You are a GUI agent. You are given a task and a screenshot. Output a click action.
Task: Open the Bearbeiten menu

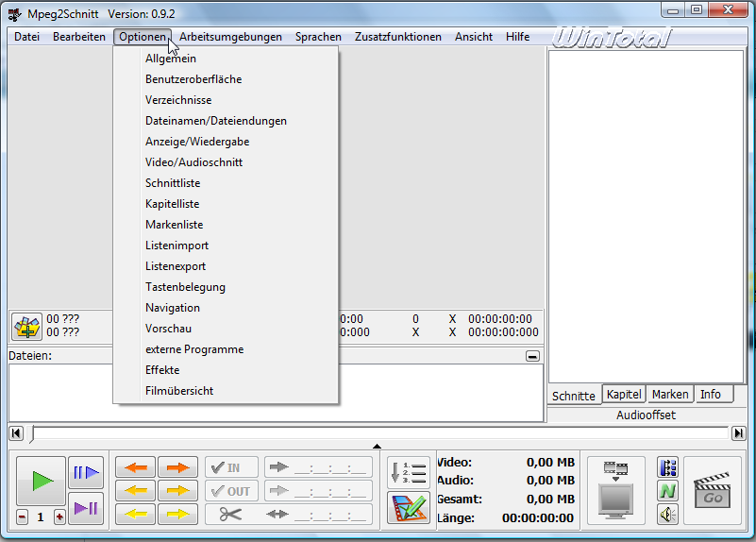click(x=79, y=37)
